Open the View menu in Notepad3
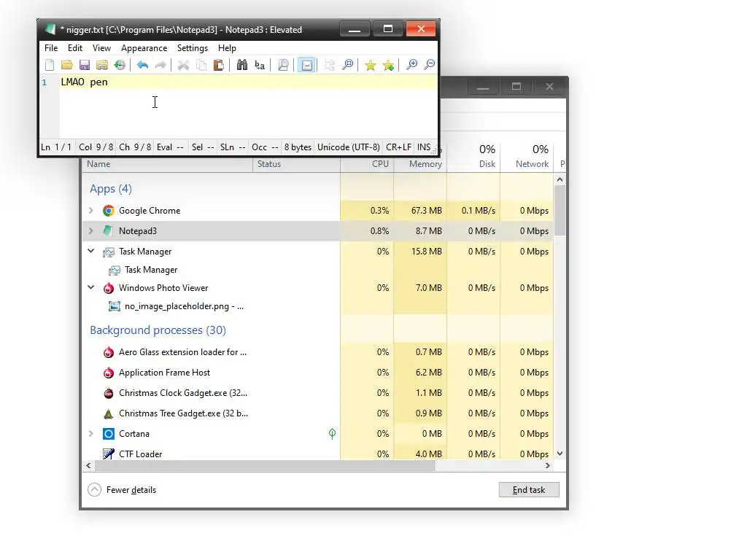Image resolution: width=747 pixels, height=560 pixels. click(x=101, y=48)
